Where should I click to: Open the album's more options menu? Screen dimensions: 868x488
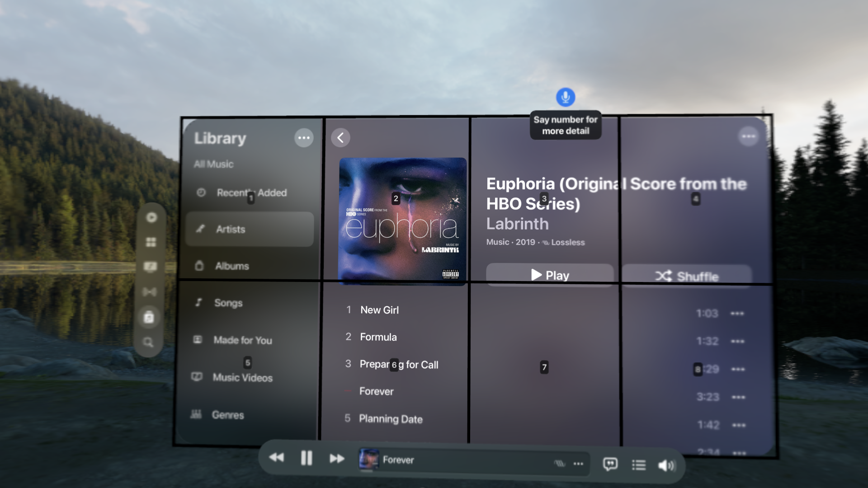tap(748, 136)
